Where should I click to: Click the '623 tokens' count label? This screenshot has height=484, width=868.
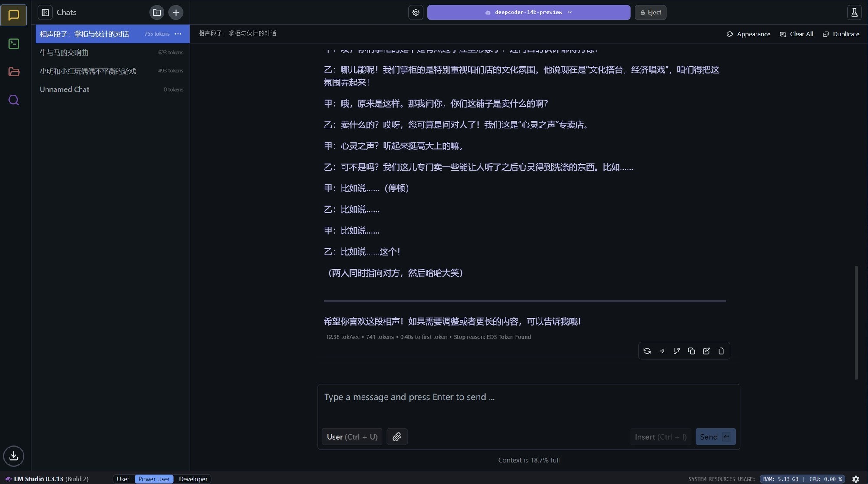click(171, 53)
